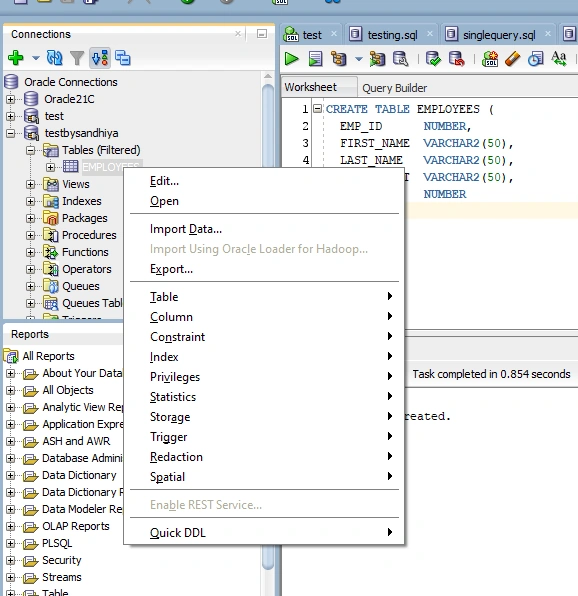Click the Commit database icon
The height and width of the screenshot is (596, 578).
pos(433,59)
